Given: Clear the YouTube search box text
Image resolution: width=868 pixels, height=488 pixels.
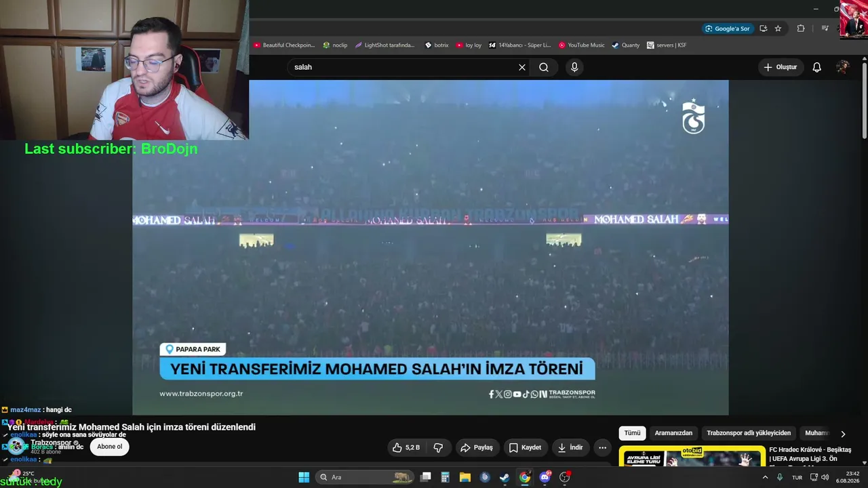Looking at the screenshot, I should click(522, 67).
